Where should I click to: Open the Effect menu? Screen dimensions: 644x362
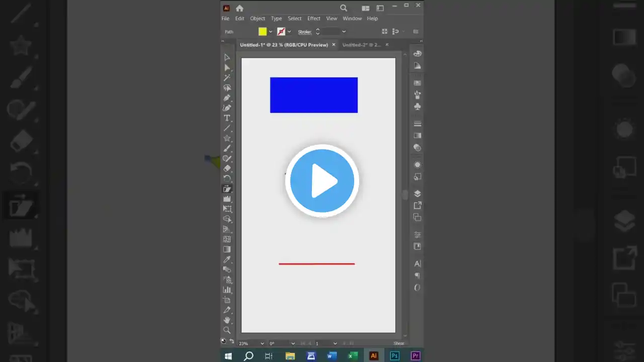(313, 19)
